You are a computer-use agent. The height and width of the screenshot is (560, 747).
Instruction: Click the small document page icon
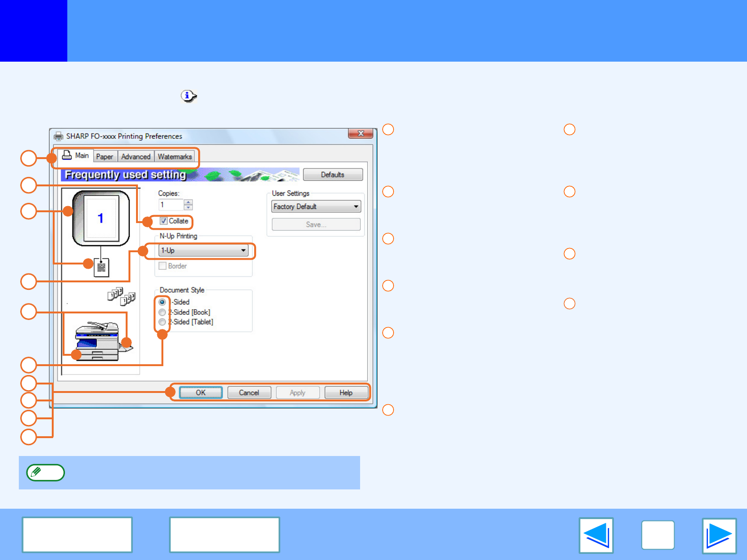(x=101, y=268)
